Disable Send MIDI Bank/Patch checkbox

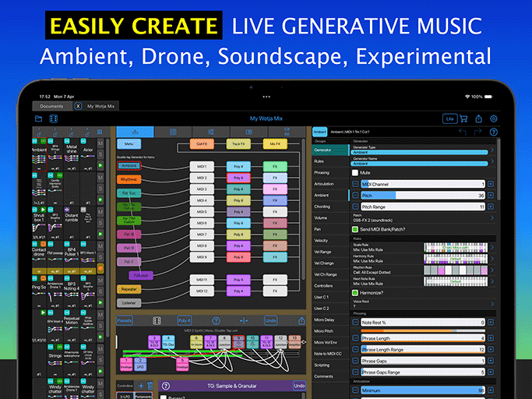(355, 230)
